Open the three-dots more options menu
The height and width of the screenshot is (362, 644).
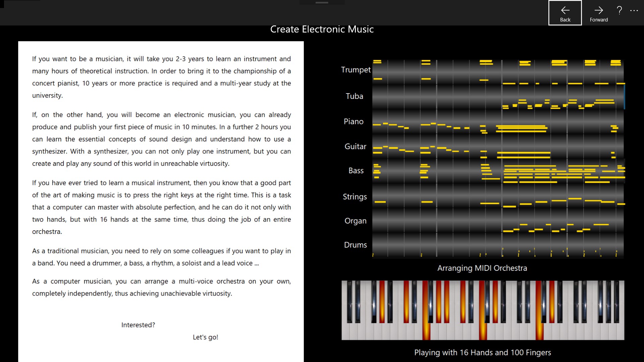[634, 11]
